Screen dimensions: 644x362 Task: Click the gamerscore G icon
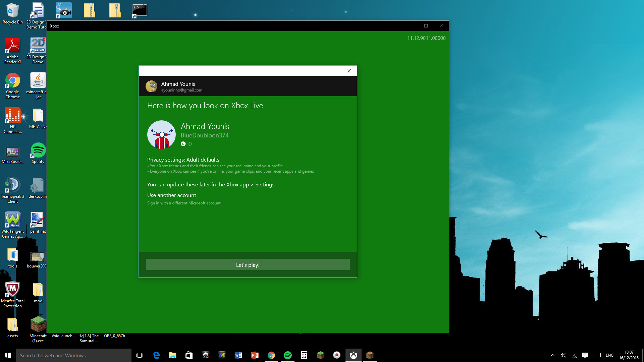[183, 144]
